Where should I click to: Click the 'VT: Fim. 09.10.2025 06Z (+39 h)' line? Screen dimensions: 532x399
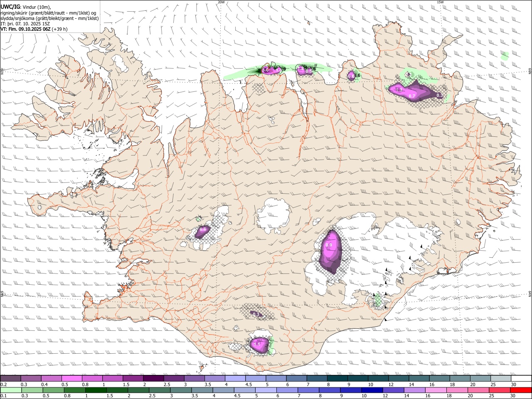(x=34, y=29)
